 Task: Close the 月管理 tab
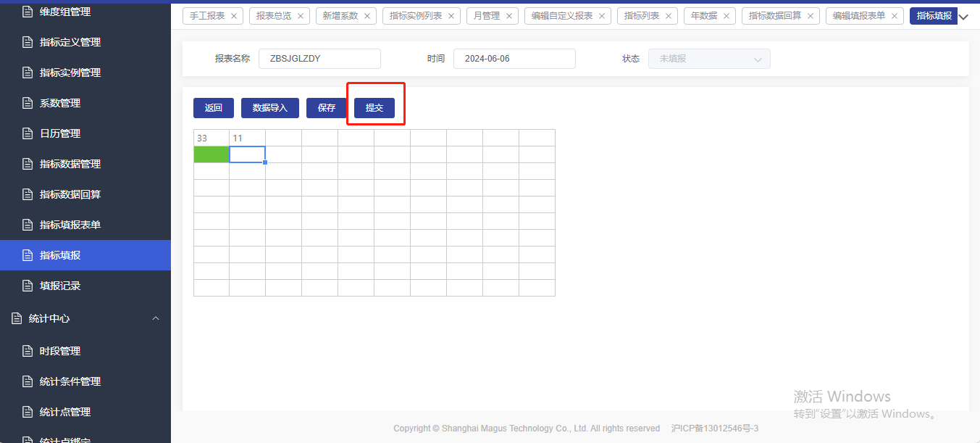(509, 16)
